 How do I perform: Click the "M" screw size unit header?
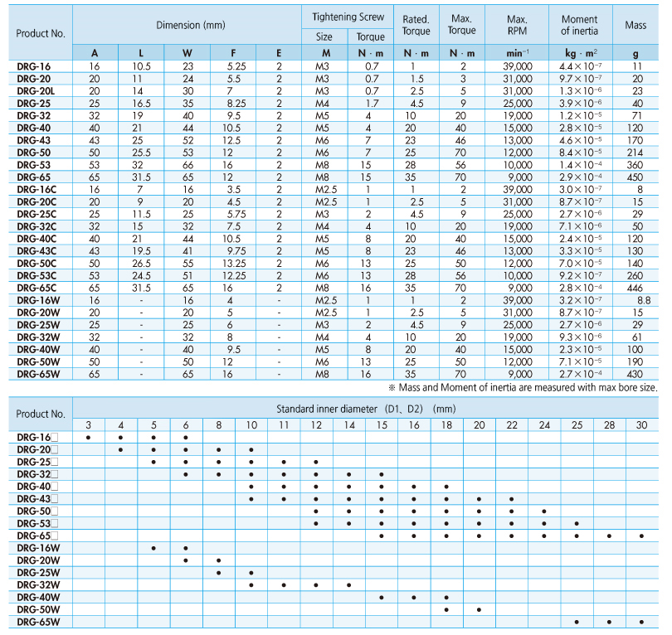(326, 53)
